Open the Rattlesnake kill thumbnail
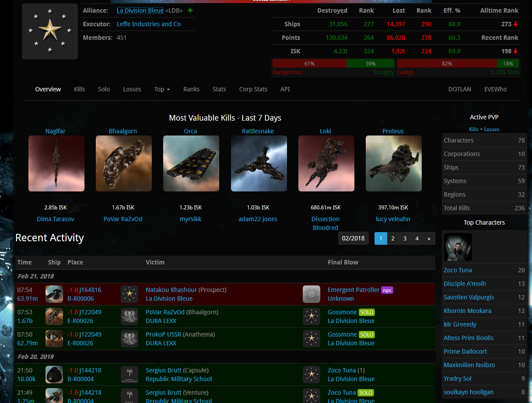Screen dimensions: 532x403 click(259, 163)
